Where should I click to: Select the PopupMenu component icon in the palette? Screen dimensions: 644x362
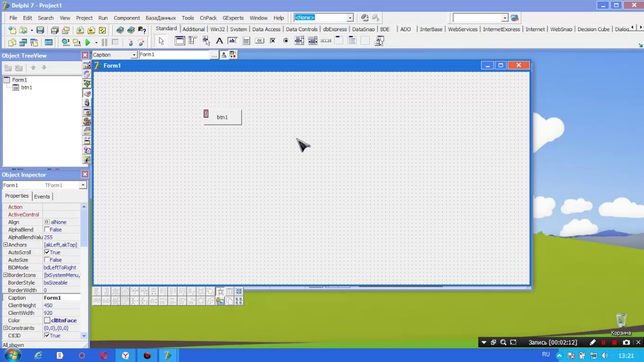point(206,41)
